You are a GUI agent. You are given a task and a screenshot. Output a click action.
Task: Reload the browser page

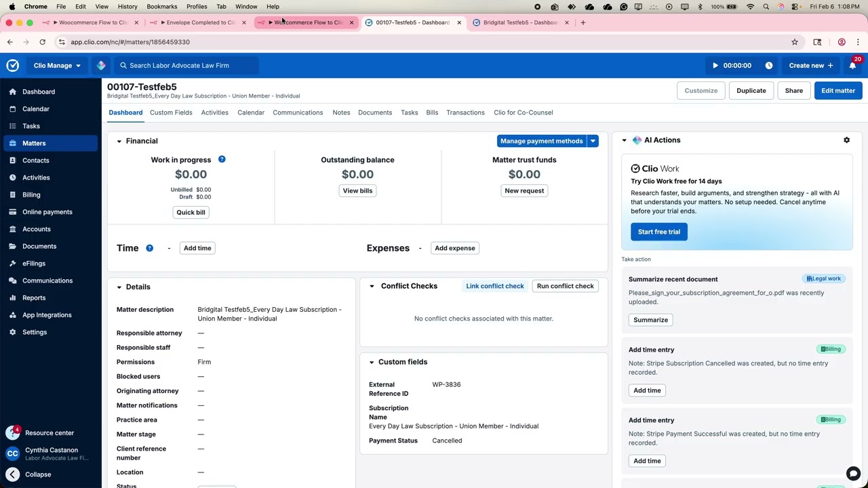(42, 42)
